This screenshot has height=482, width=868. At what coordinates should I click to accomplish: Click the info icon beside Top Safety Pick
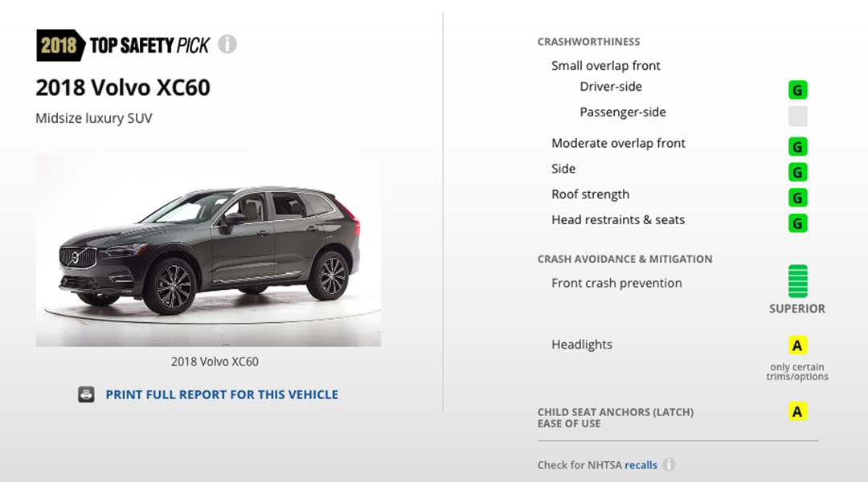click(227, 43)
